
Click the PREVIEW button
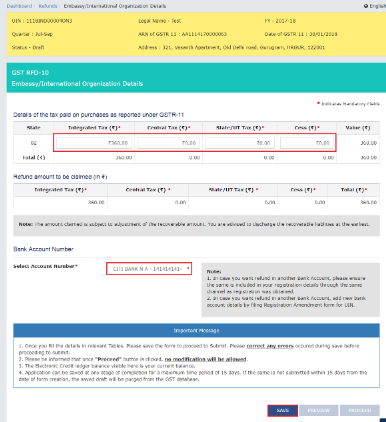click(x=319, y=410)
